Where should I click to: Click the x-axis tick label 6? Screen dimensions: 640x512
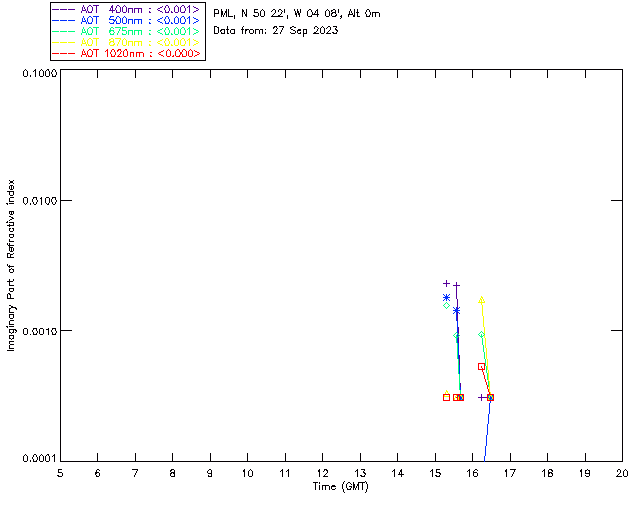coord(98,473)
